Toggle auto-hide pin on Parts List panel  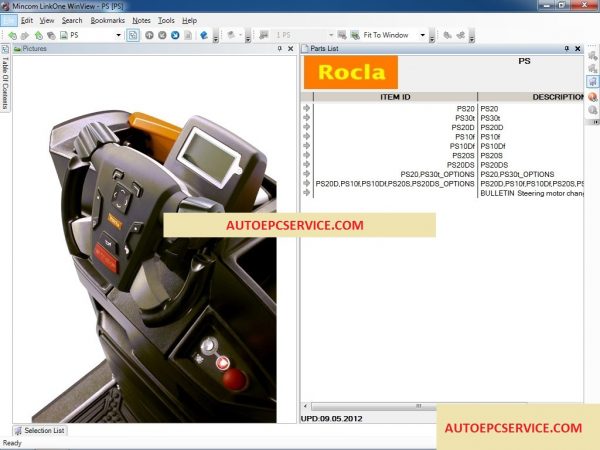pyautogui.click(x=567, y=49)
